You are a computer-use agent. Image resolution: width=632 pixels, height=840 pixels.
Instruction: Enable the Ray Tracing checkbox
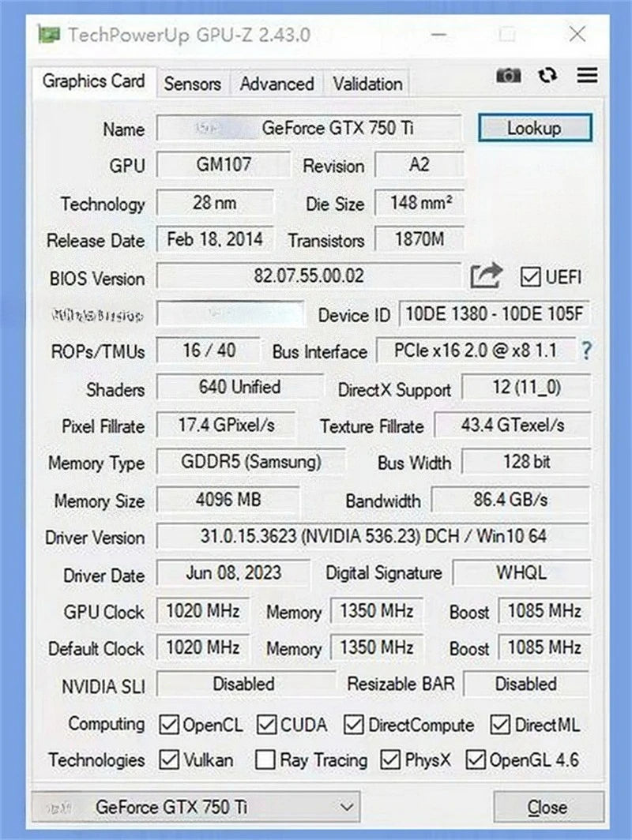(x=265, y=759)
